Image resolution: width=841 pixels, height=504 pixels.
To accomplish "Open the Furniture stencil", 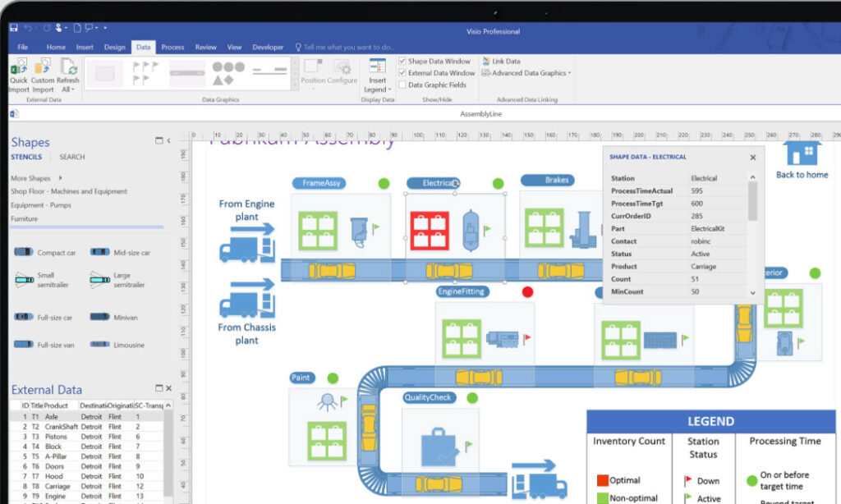I will click(24, 219).
